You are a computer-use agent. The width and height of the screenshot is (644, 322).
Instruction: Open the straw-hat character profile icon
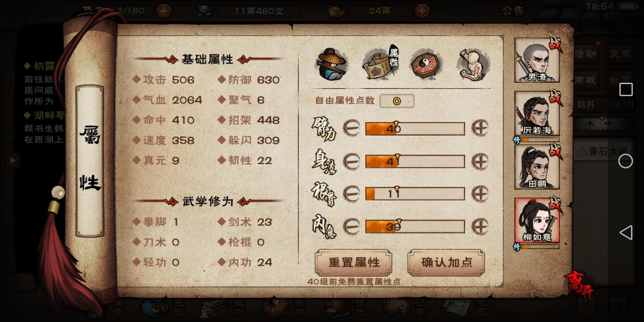pos(332,65)
